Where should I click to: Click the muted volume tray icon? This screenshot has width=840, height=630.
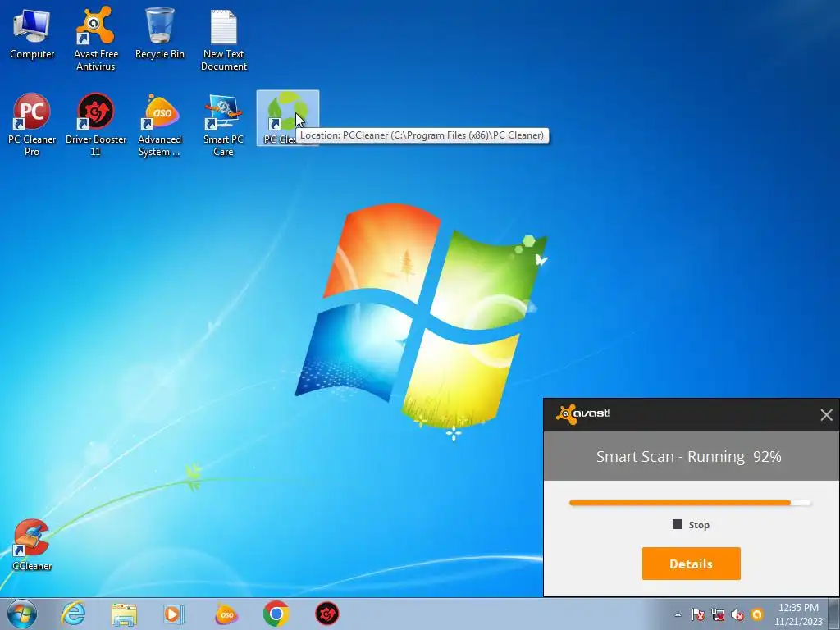(x=737, y=614)
